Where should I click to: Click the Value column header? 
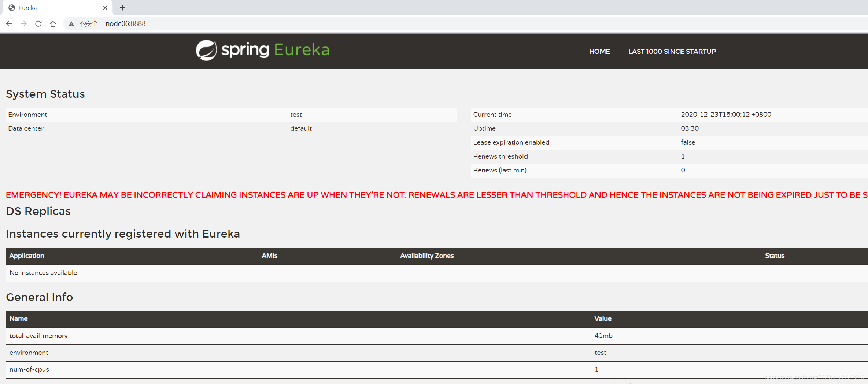603,318
